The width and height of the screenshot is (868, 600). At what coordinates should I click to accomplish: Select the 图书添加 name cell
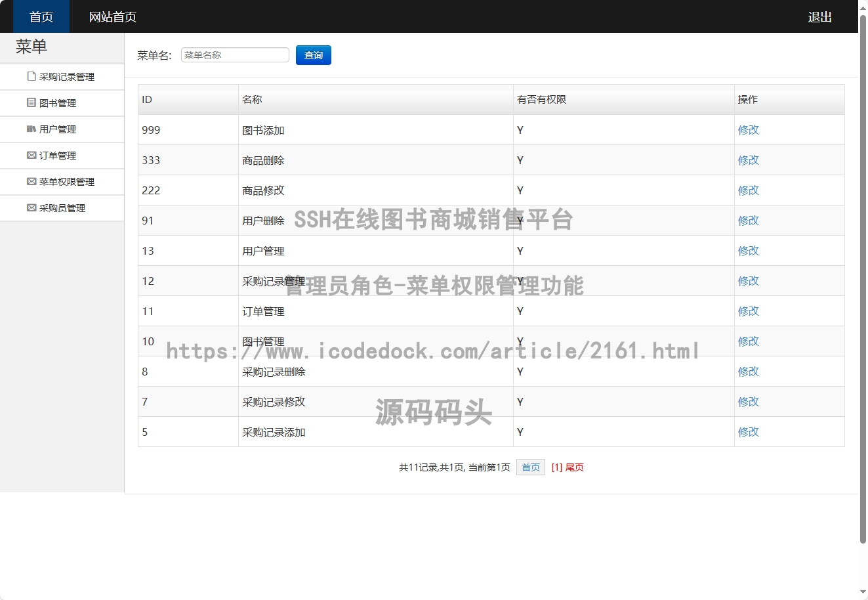coord(376,130)
